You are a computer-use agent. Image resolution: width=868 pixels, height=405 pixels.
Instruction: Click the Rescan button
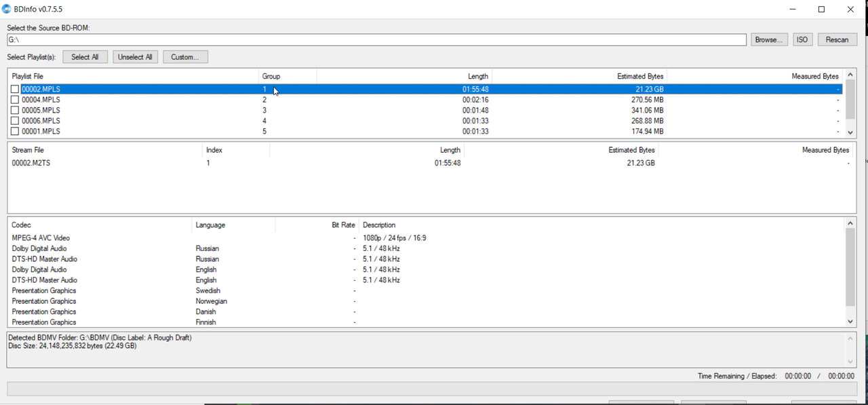(837, 39)
